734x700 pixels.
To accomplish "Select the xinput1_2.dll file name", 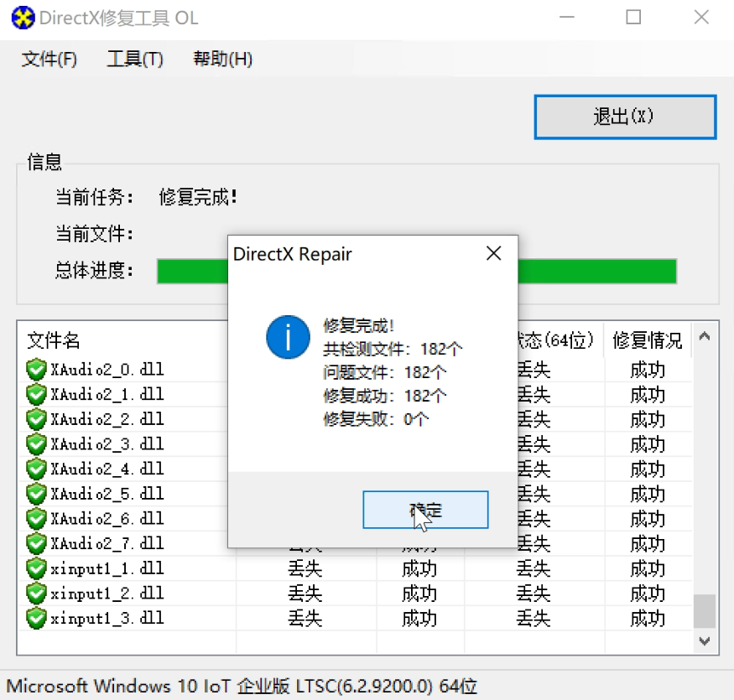I will point(107,594).
